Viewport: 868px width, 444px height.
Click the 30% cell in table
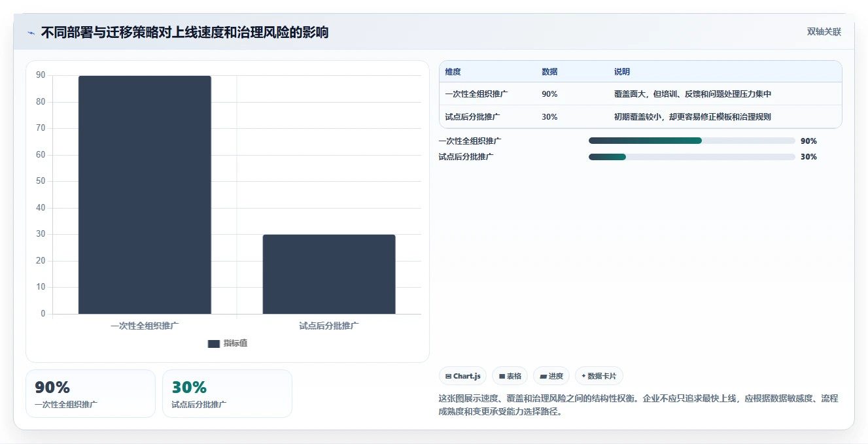[549, 117]
